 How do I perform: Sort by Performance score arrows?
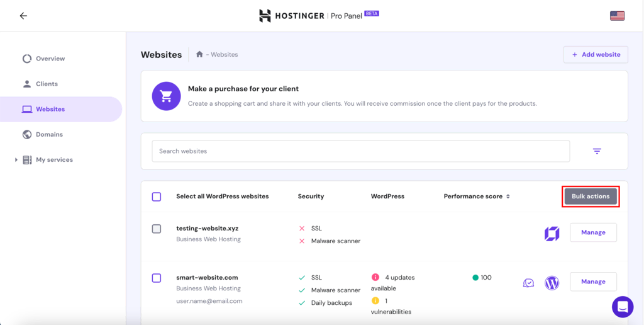click(x=508, y=197)
